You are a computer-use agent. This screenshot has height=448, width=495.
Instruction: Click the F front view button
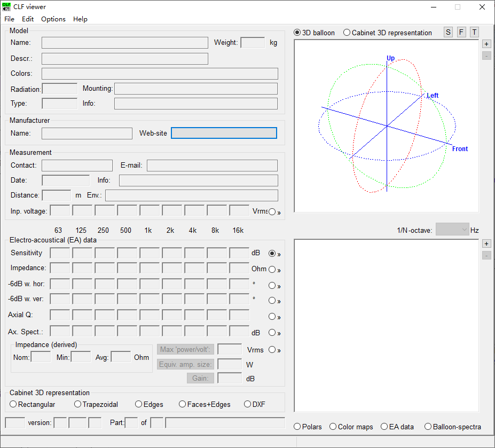(461, 32)
